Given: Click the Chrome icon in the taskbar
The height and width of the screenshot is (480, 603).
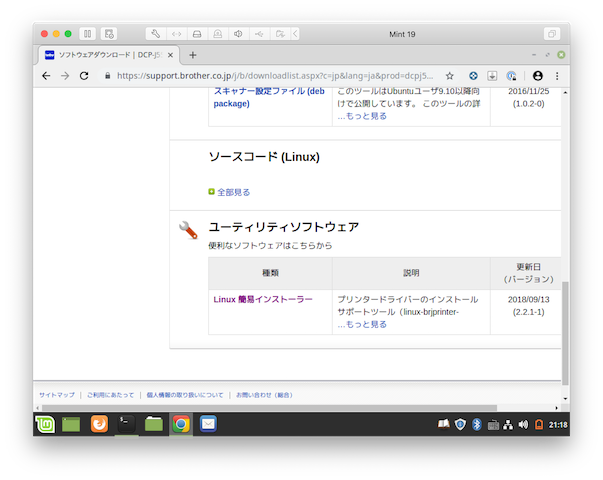Looking at the screenshot, I should 181,424.
